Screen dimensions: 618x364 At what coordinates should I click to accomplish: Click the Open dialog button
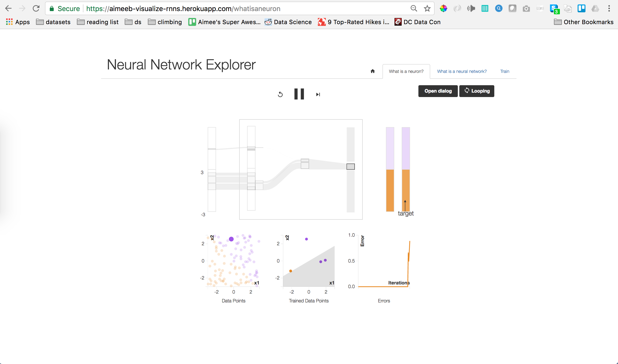[438, 91]
